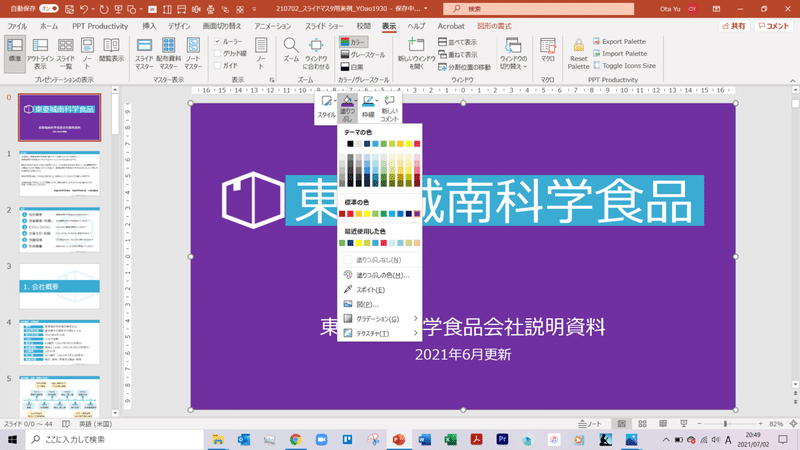Click the Reset Palette lock icon
Viewport: 800px width, 450px height.
(579, 45)
